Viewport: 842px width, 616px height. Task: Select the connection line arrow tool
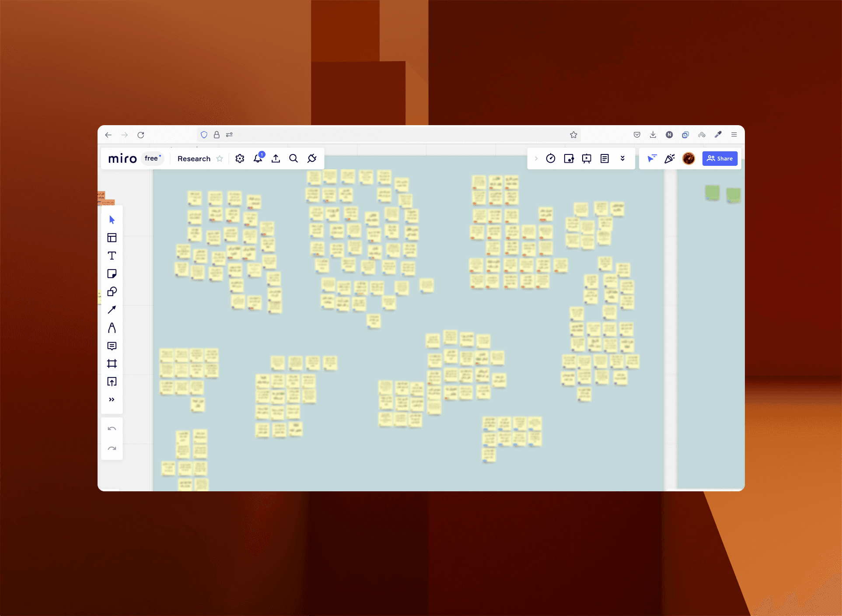[x=112, y=310]
